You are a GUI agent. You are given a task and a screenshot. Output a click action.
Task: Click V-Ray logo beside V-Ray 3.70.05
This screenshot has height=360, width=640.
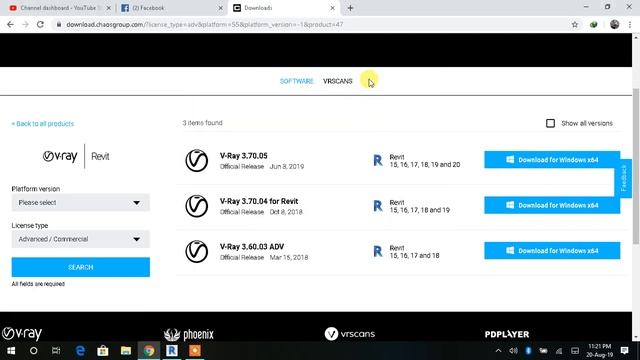pos(197,160)
